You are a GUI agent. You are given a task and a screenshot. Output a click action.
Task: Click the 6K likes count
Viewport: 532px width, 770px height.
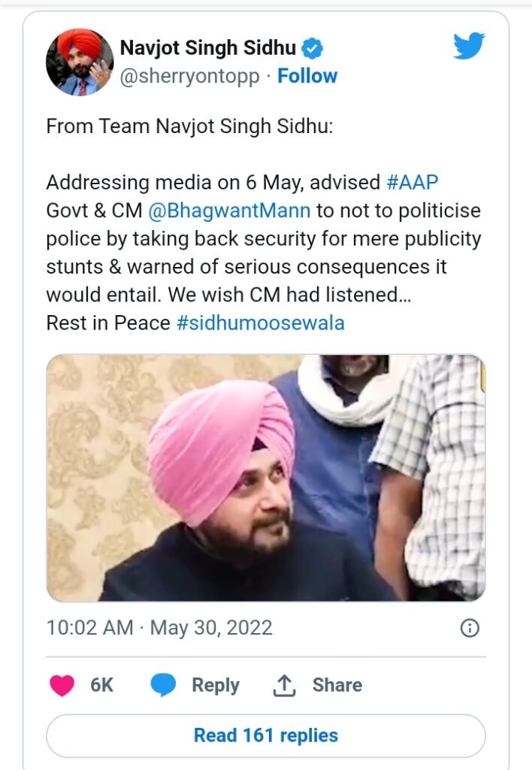coord(101,685)
